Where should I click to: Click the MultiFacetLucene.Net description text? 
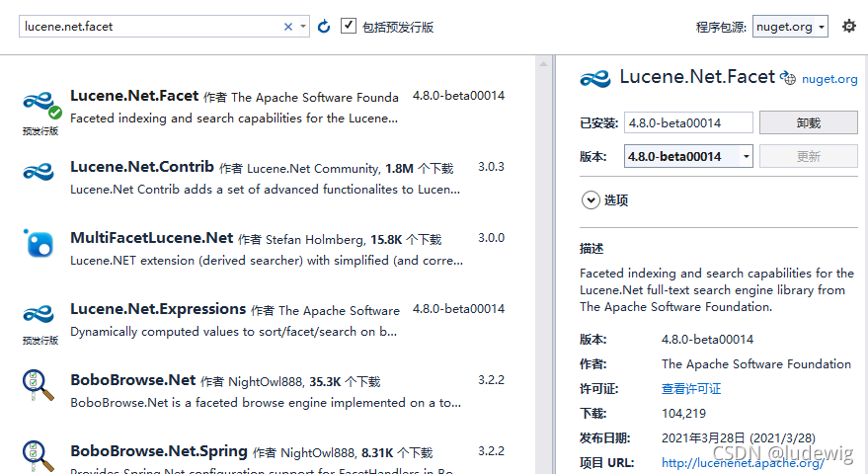pyautogui.click(x=267, y=261)
